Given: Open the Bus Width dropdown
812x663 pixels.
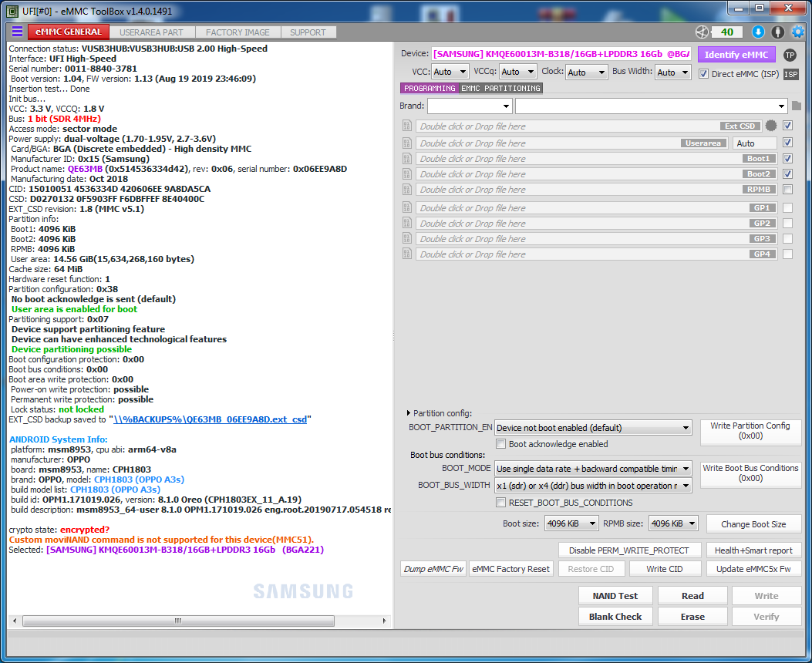Looking at the screenshot, I should tap(673, 72).
